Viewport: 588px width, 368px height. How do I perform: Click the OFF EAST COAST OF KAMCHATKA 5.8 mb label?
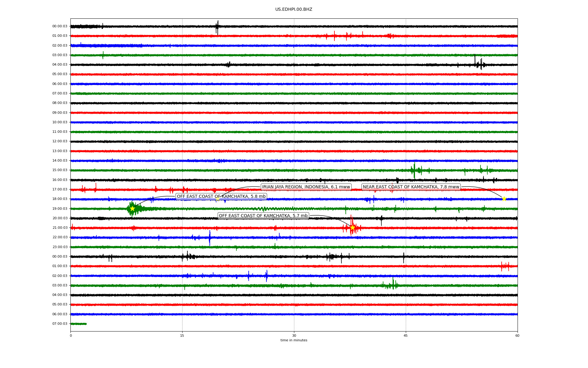[x=221, y=196]
